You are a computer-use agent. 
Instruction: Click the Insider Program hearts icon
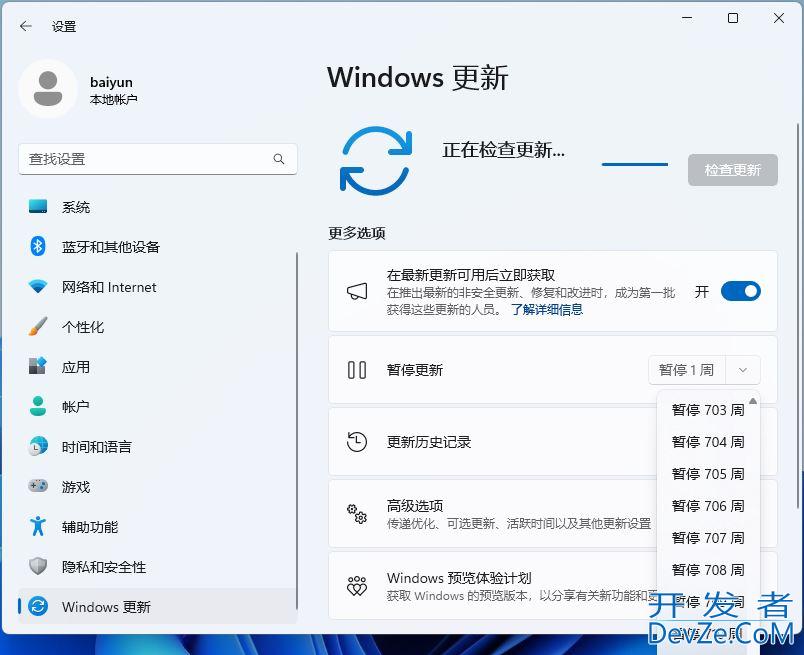pos(357,586)
